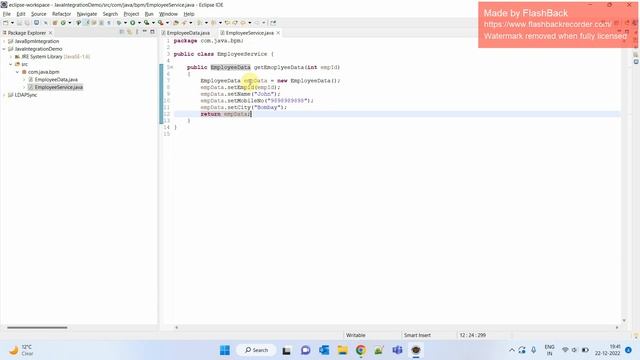Run the program with green Run button
The image size is (640, 360).
click(133, 23)
